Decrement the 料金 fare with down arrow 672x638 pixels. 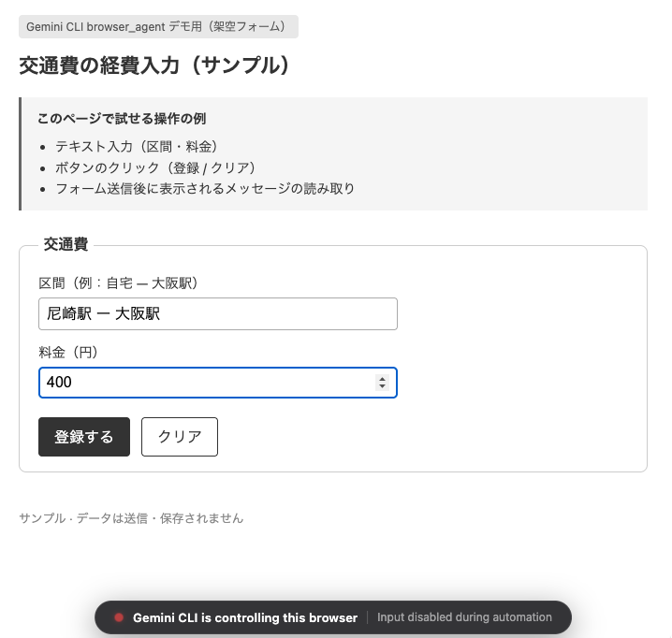tap(382, 386)
